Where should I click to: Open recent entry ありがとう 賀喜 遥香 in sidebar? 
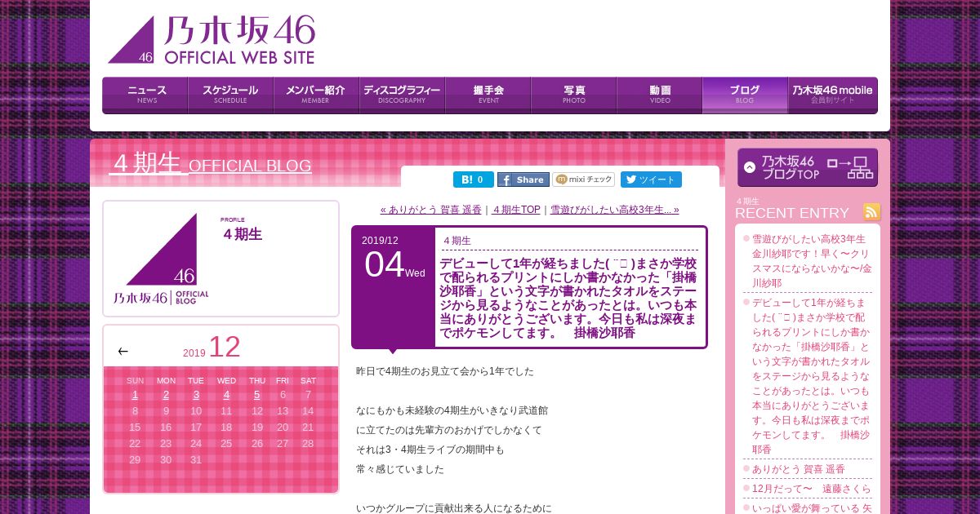pos(799,469)
